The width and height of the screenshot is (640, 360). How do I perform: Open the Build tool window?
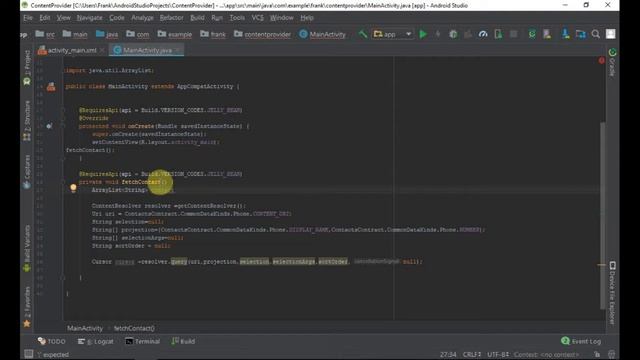[183, 341]
